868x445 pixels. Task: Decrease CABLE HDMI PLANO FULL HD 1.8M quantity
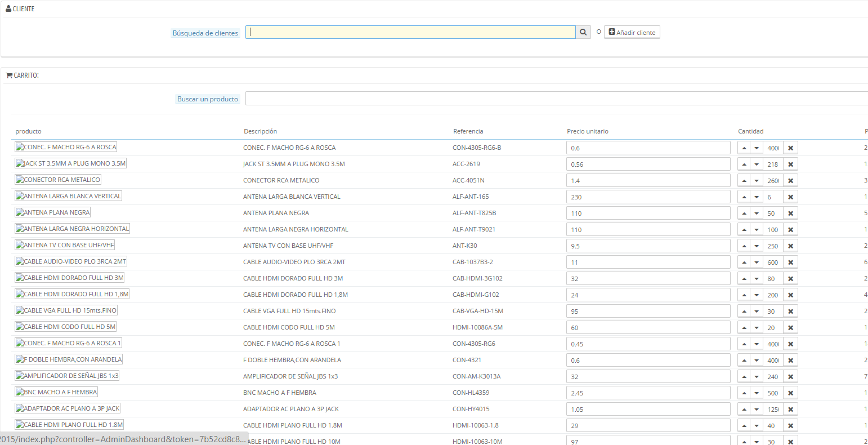pyautogui.click(x=757, y=426)
